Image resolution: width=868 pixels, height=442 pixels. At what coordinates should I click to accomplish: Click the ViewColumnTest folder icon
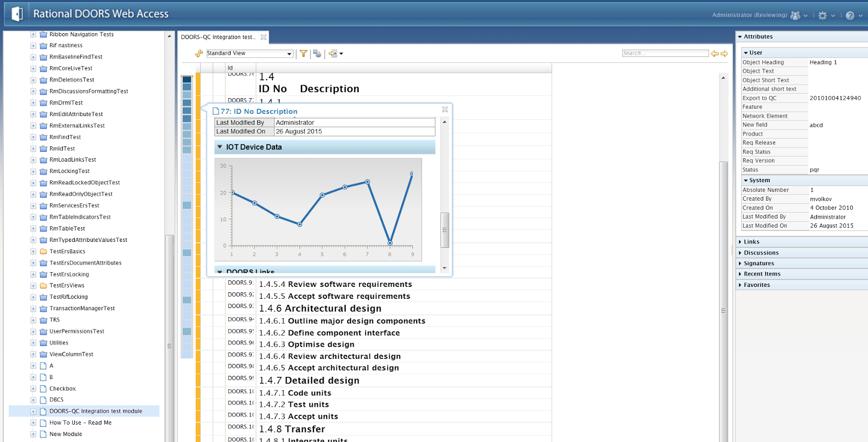click(43, 354)
